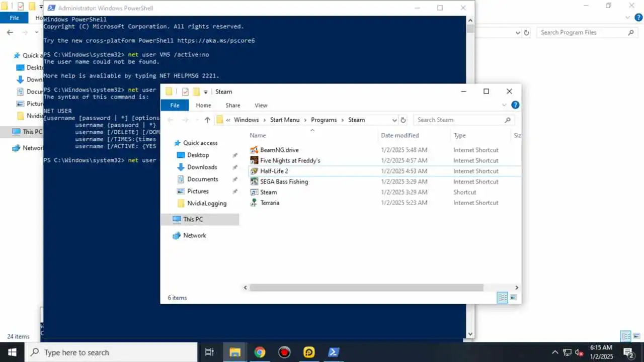Screen dimensions: 644x362
Task: Open address dropdown in Program Files window
Action: pos(518,33)
